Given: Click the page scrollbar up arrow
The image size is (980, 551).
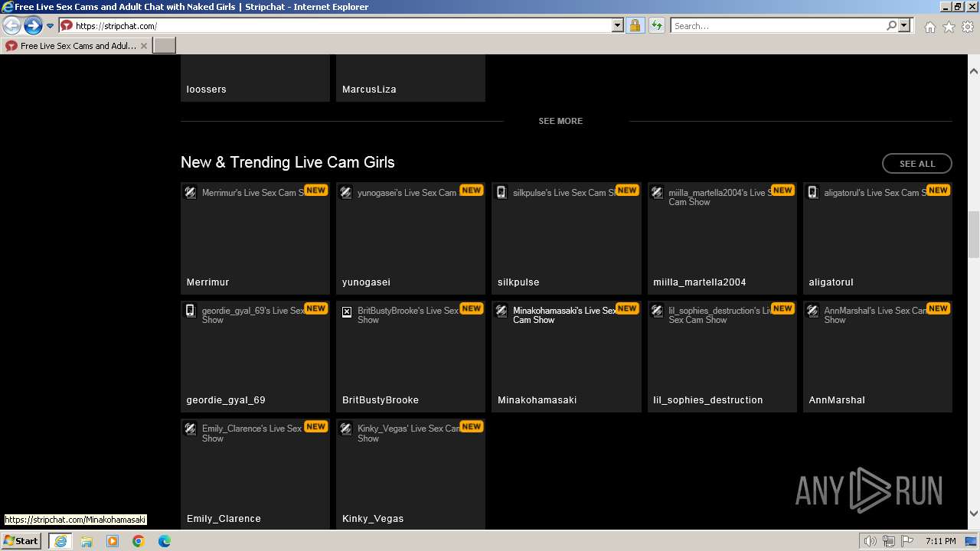Looking at the screenshot, I should [x=974, y=71].
